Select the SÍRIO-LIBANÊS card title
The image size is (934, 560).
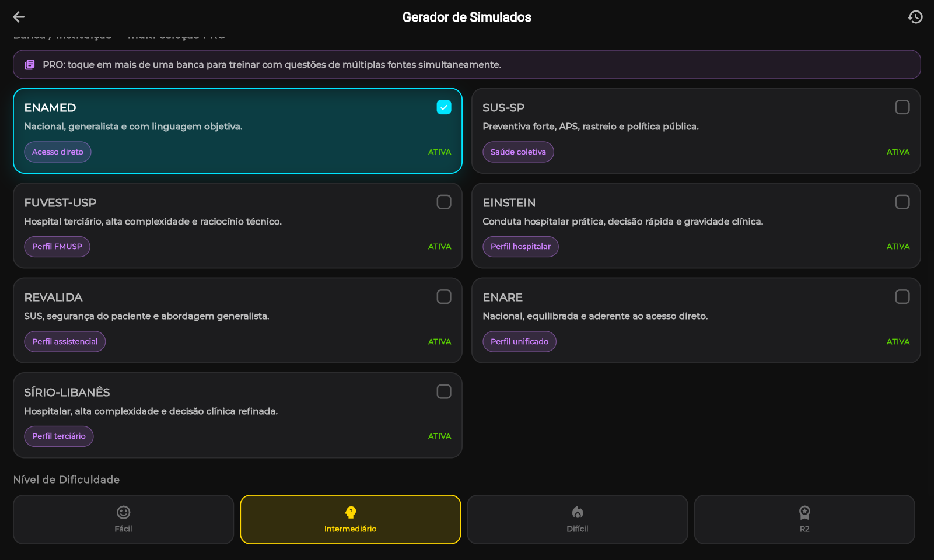(67, 392)
